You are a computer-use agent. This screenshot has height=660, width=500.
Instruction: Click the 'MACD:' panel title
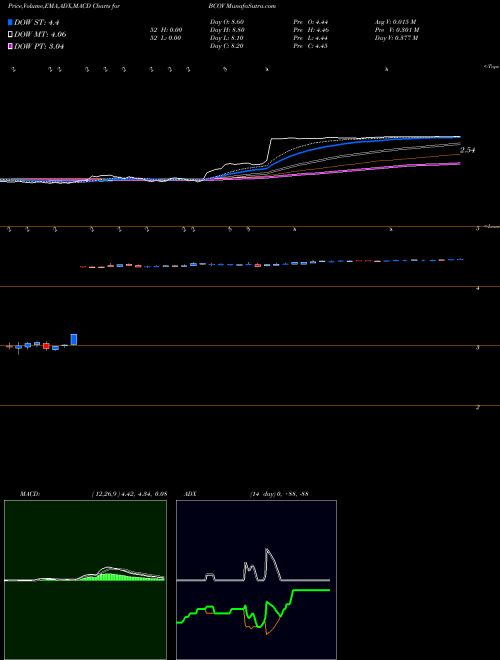click(30, 494)
